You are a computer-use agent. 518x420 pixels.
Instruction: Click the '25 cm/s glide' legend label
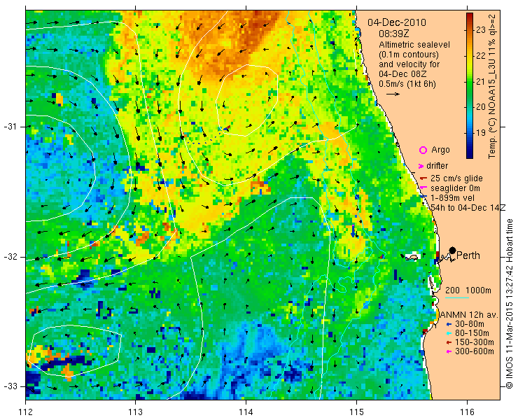coord(456,178)
